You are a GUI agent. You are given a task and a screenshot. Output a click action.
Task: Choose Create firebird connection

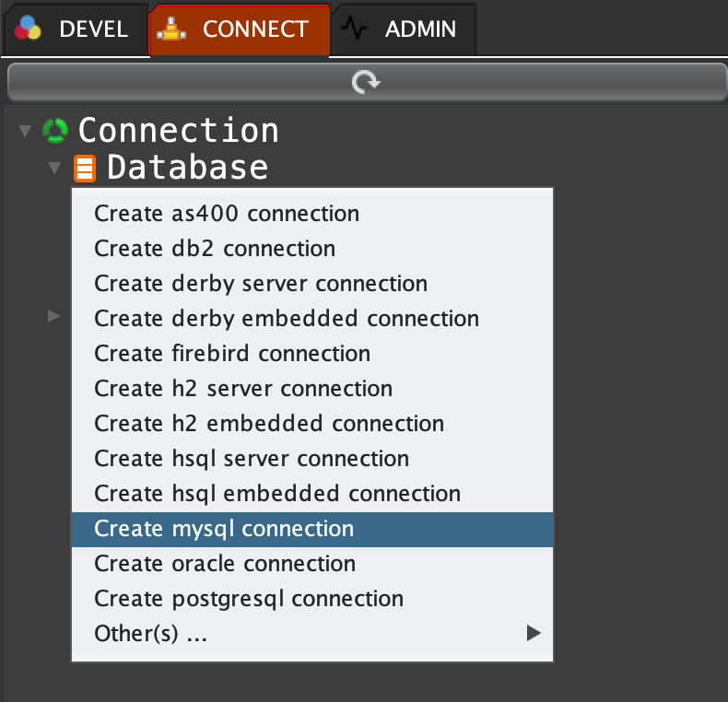[232, 354]
